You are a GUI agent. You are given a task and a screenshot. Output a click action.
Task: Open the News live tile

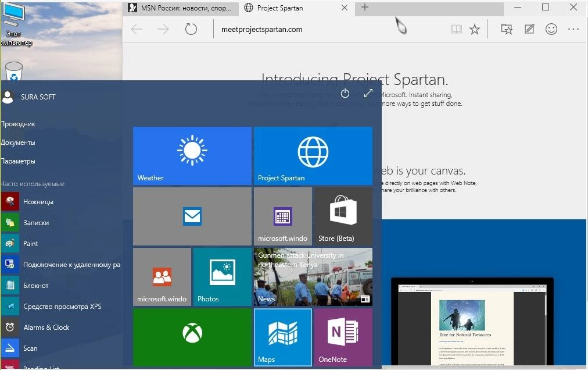(x=313, y=277)
